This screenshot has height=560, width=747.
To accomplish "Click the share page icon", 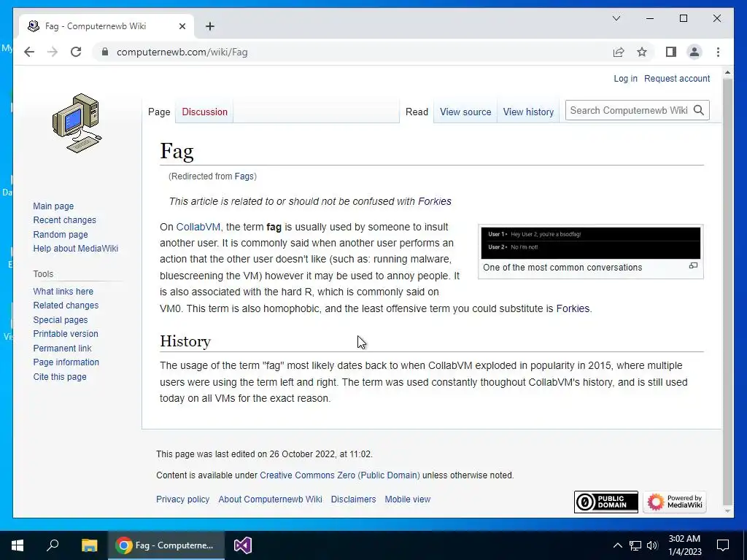I will coord(619,52).
